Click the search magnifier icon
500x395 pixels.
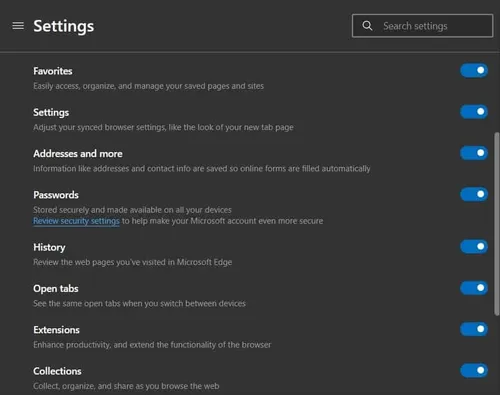(367, 26)
